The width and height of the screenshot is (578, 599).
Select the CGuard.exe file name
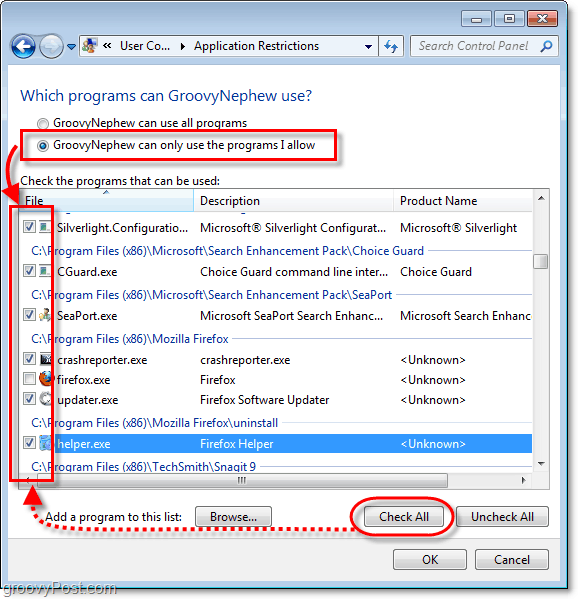(x=87, y=272)
